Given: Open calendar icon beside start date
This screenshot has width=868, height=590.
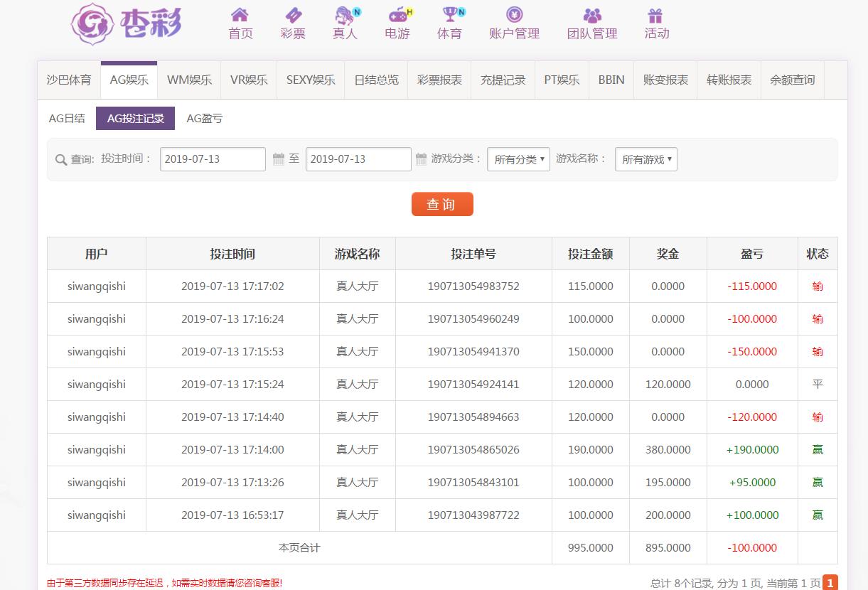Looking at the screenshot, I should pos(279,159).
